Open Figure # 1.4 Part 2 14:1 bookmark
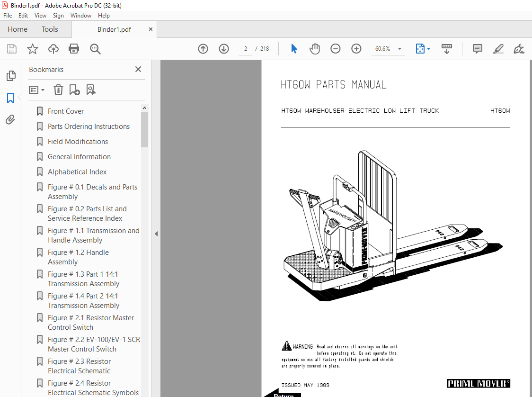Screen dimensions: 532x397 83,300
